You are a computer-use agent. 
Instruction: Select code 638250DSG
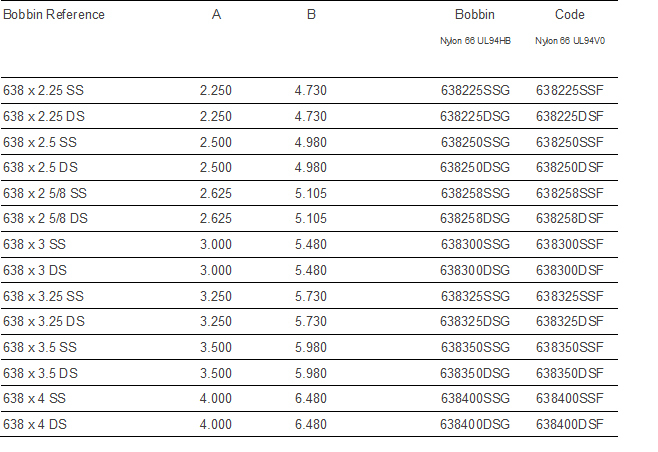pos(475,168)
